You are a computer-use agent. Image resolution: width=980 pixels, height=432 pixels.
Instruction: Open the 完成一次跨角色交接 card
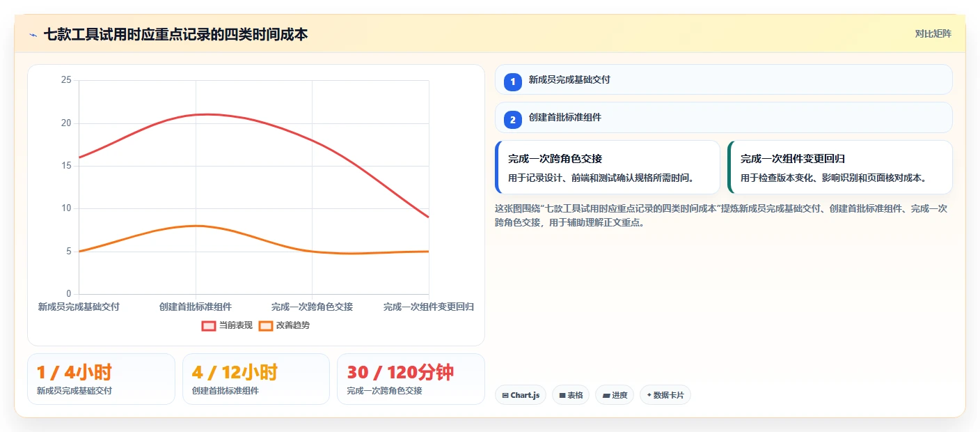[x=607, y=167]
